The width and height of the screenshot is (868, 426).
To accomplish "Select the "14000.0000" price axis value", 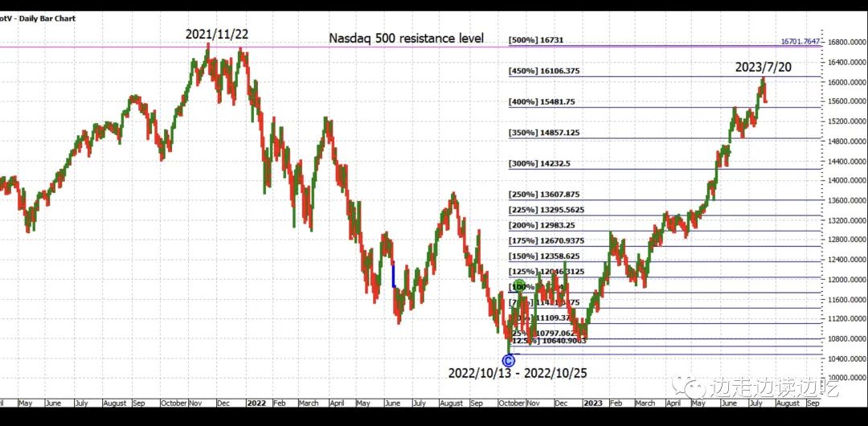I will (x=847, y=181).
